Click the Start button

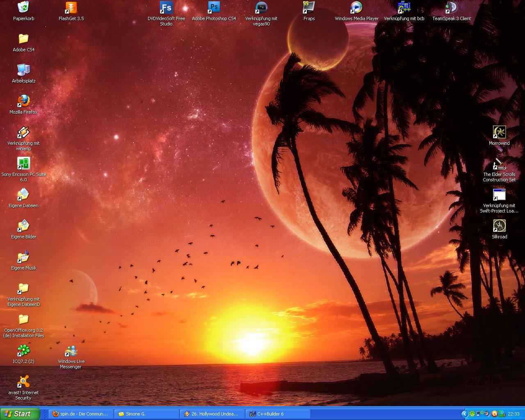[x=20, y=414]
